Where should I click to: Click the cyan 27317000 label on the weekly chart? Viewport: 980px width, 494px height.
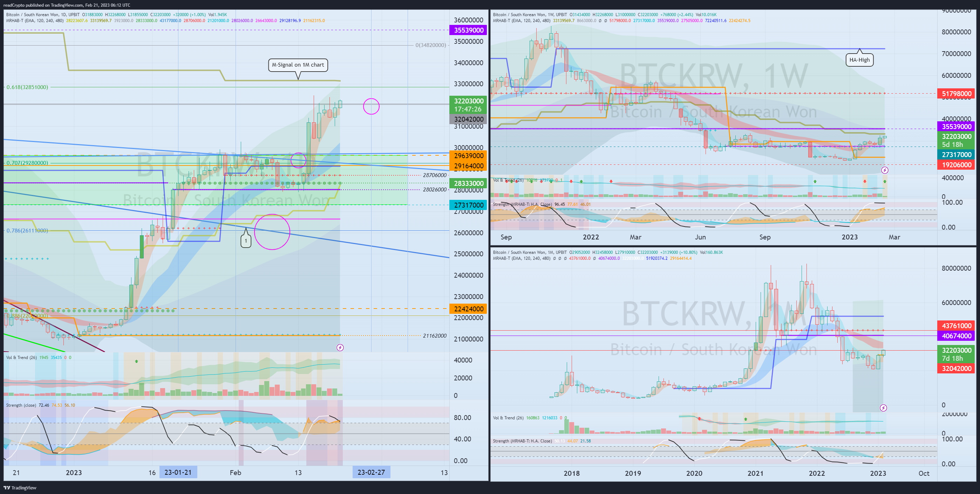click(957, 155)
